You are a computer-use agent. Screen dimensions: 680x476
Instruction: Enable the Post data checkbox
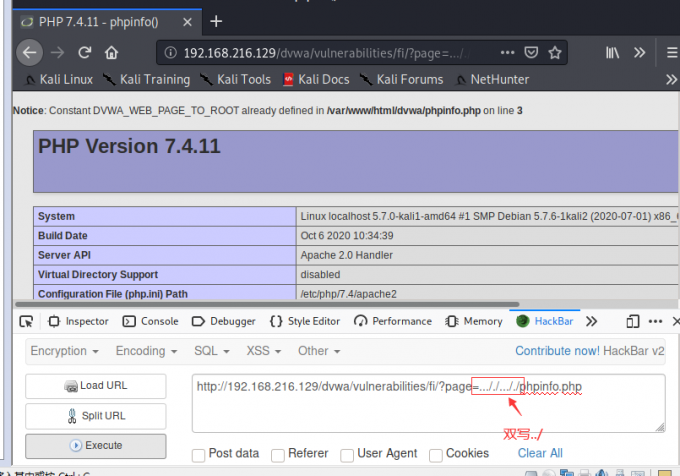199,455
